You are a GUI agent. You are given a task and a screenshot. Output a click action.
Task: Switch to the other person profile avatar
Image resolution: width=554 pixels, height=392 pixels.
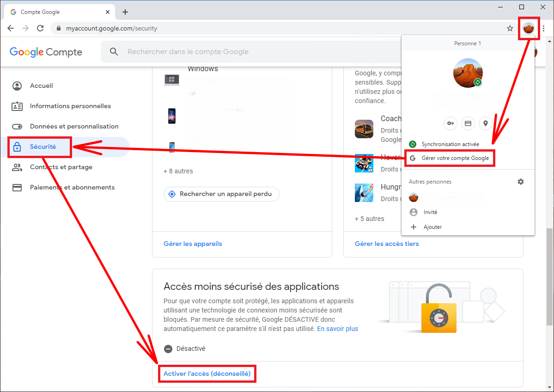[414, 197]
